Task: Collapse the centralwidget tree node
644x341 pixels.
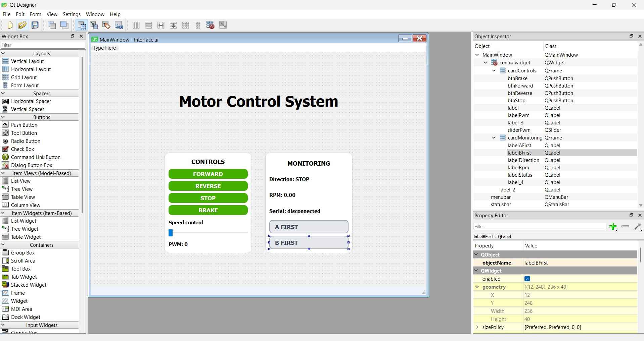Action: (486, 63)
